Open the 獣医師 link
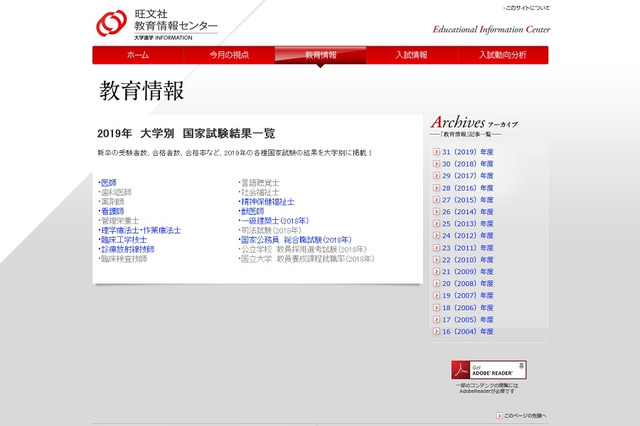The width and height of the screenshot is (640, 426). 253,211
